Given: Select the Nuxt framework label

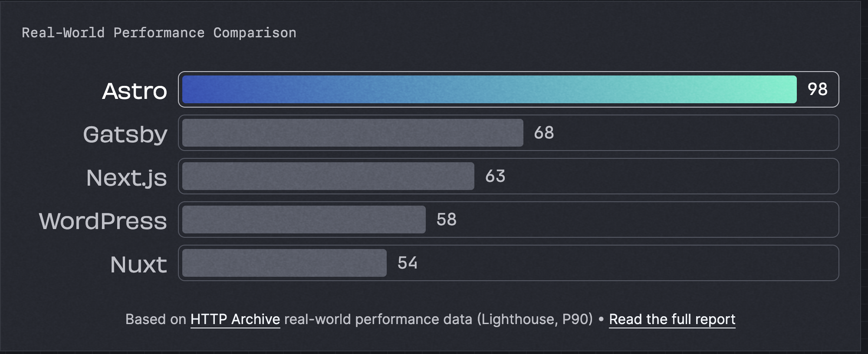Looking at the screenshot, I should click(x=138, y=265).
